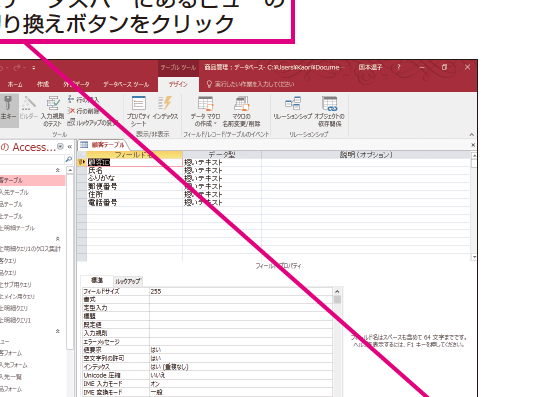Switch to ルックアップ field properties tab
This screenshot has width=540, height=397.
click(127, 281)
